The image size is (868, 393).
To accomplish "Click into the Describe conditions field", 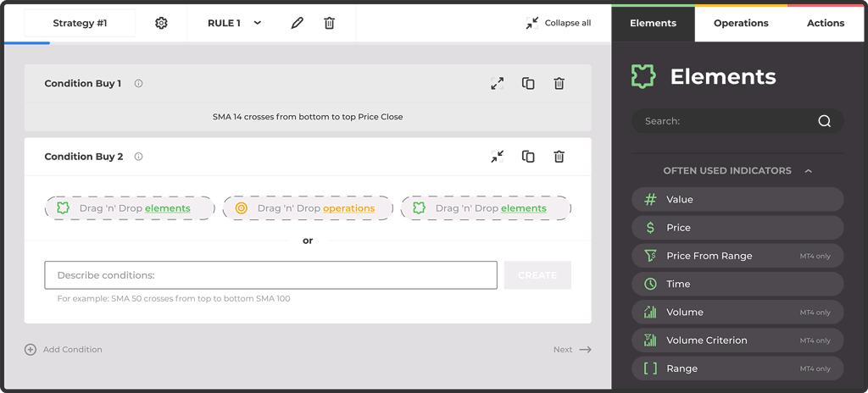I will click(270, 275).
